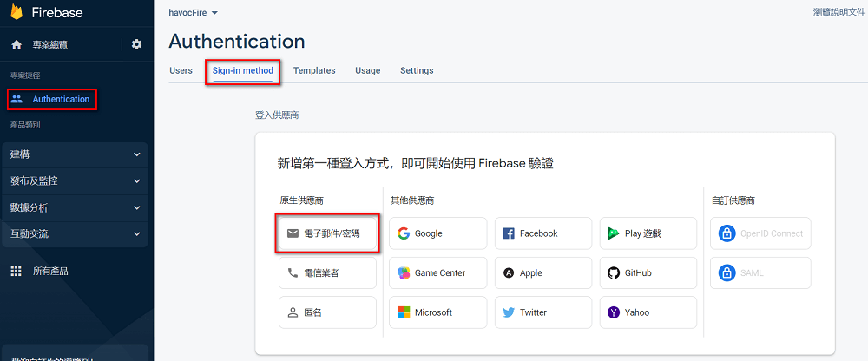Viewport: 868px width, 361px height.
Task: Click the 產品類別 sidebar label
Action: (25, 125)
